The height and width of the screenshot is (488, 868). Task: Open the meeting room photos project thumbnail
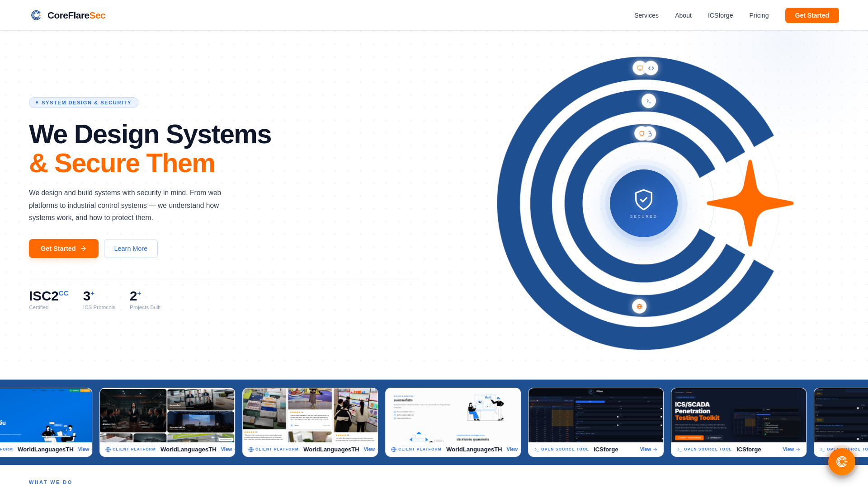(x=167, y=415)
